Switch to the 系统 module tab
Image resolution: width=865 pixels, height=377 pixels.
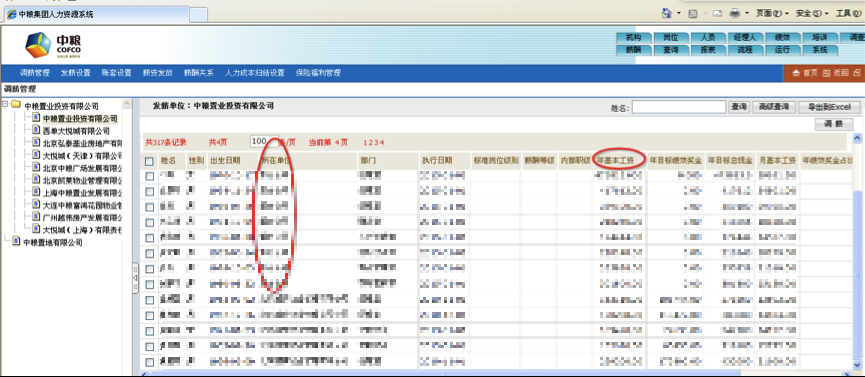(819, 50)
